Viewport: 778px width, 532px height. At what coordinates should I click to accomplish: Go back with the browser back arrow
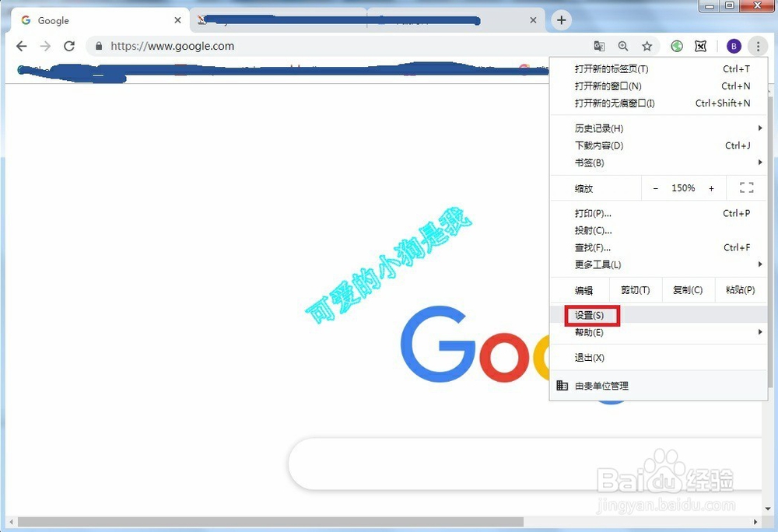pos(21,46)
